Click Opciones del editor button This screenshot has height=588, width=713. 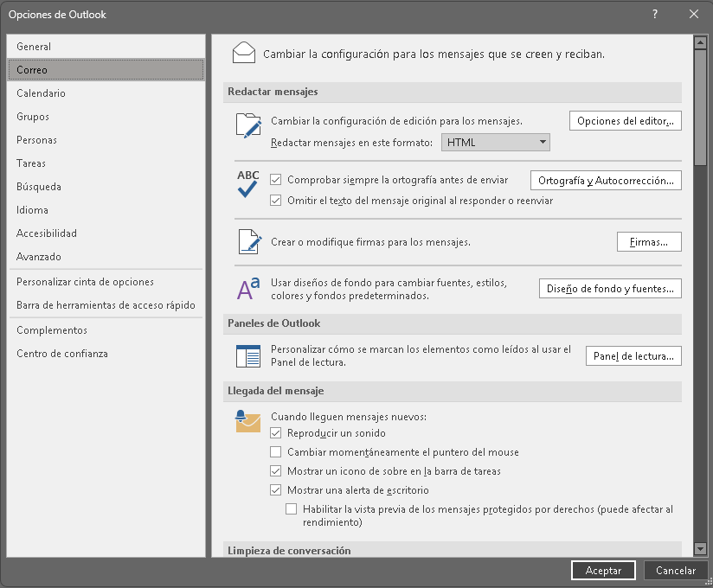626,121
